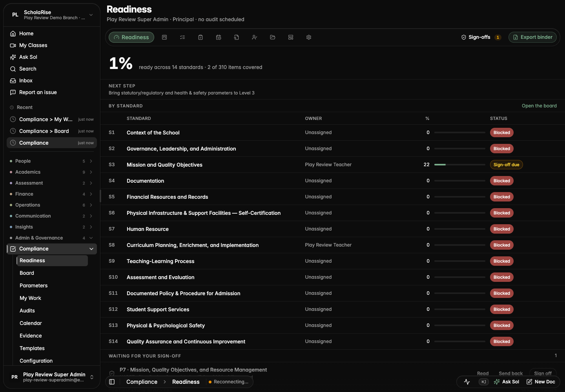Image resolution: width=565 pixels, height=392 pixels.
Task: Click S1 Context of the School progress bar
Action: coord(459,132)
